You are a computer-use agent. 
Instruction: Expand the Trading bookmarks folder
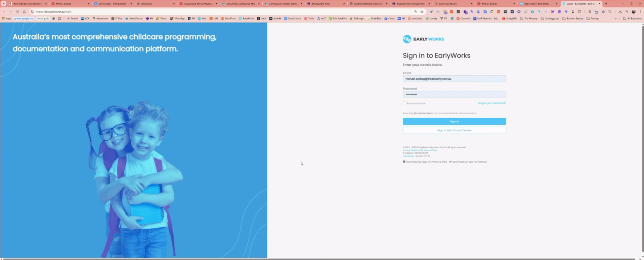pos(593,18)
